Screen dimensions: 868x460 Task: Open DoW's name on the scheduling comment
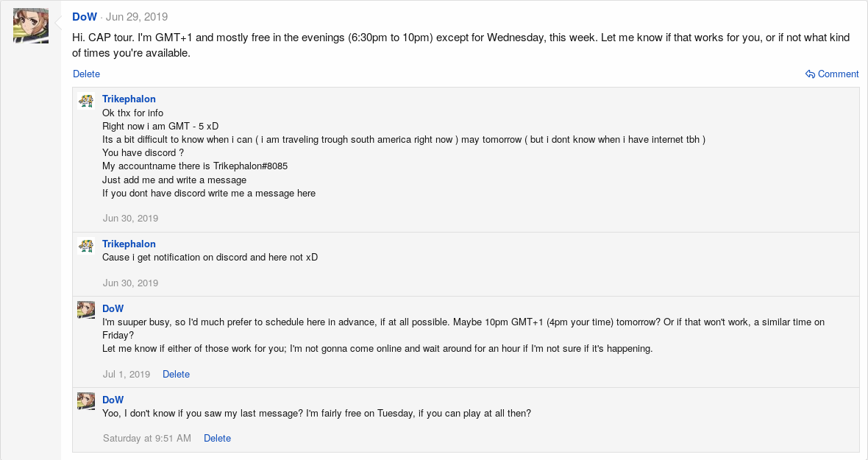113,309
